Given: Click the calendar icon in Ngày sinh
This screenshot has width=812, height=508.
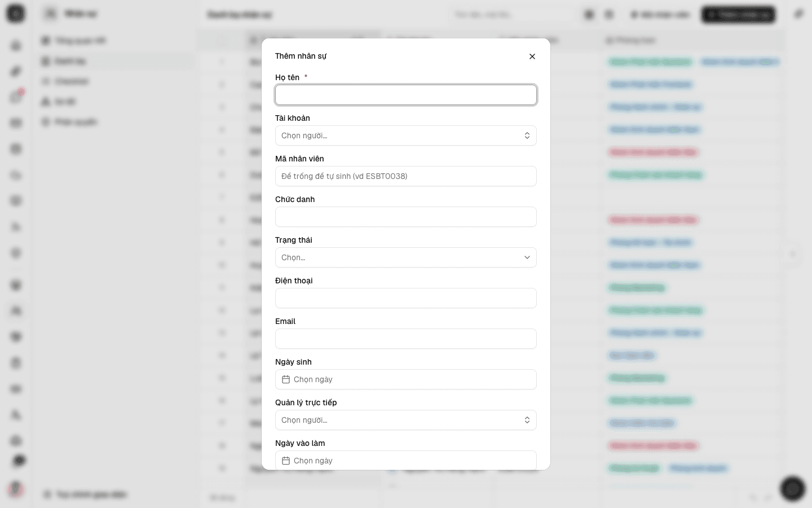Looking at the screenshot, I should pyautogui.click(x=286, y=379).
